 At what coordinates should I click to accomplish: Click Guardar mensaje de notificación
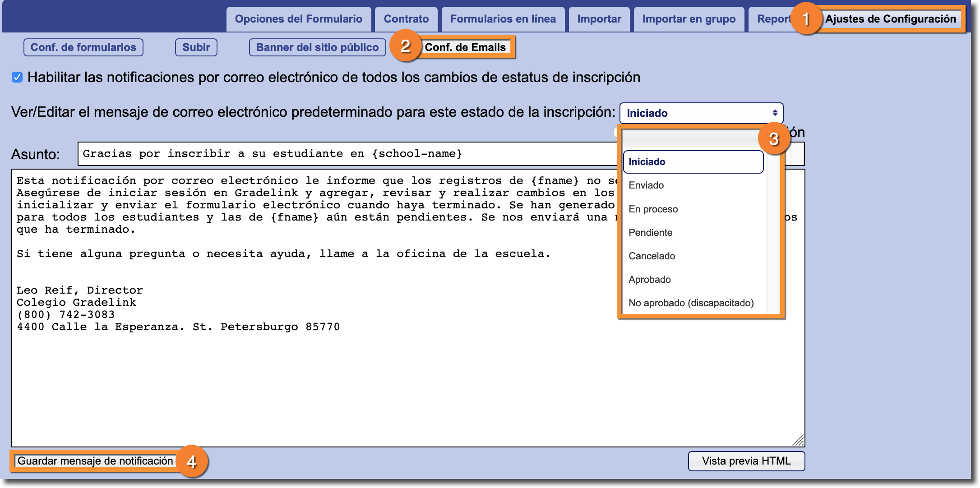pyautogui.click(x=95, y=461)
